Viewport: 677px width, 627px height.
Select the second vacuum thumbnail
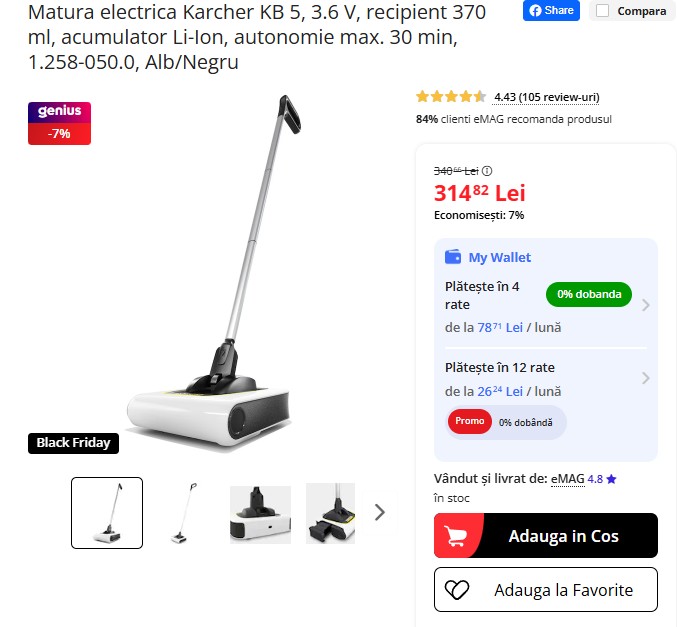(183, 513)
